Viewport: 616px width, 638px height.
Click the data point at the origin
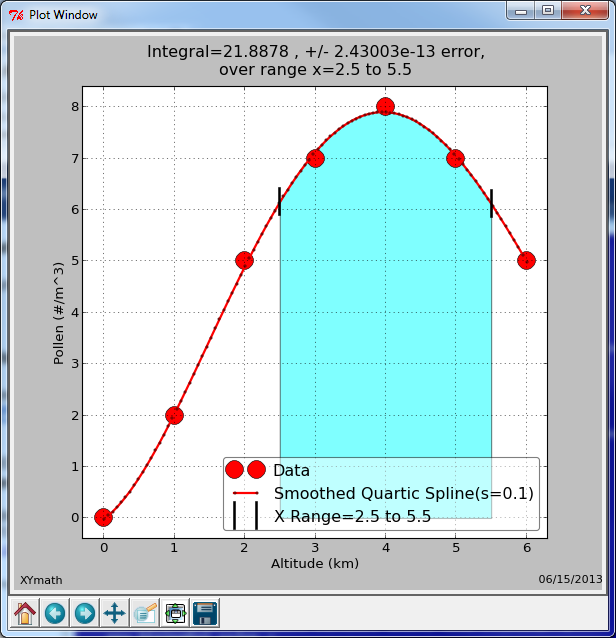tap(103, 517)
